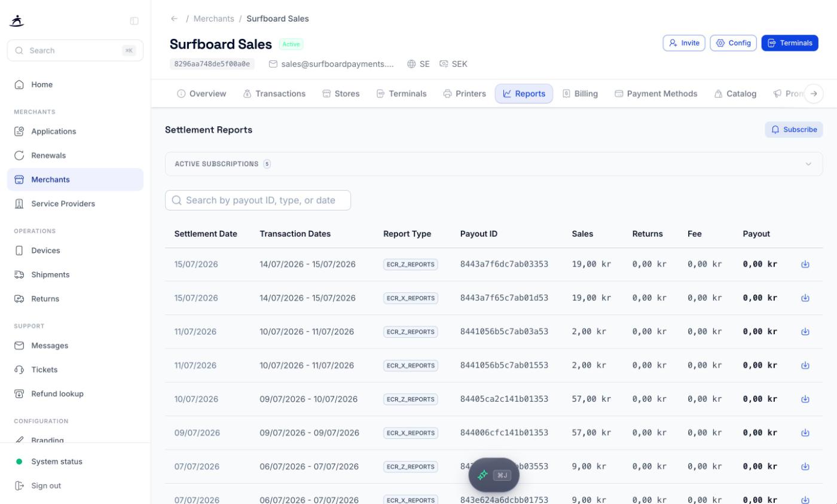The height and width of the screenshot is (504, 837).
Task: Open the Stores tab
Action: pos(341,94)
